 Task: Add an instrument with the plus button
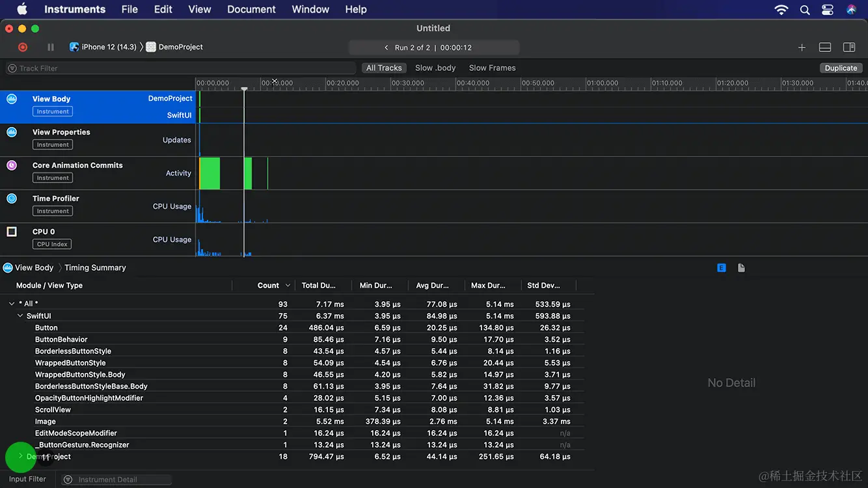coord(802,47)
